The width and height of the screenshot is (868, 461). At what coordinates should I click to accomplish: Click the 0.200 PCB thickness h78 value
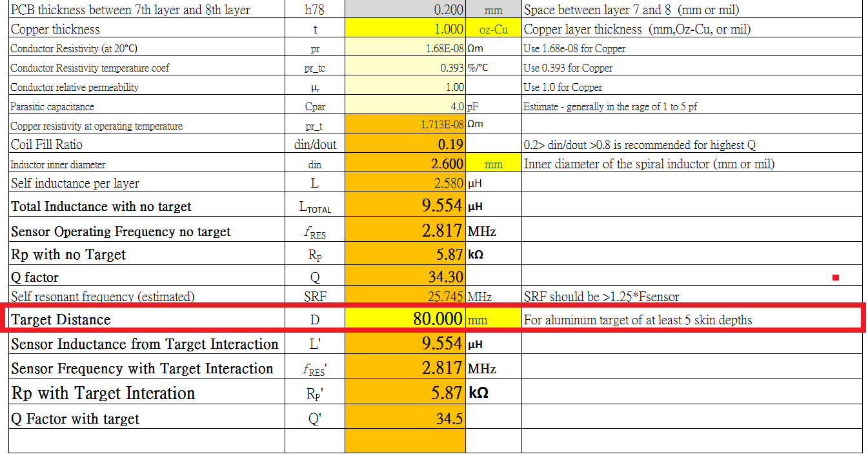[405, 10]
